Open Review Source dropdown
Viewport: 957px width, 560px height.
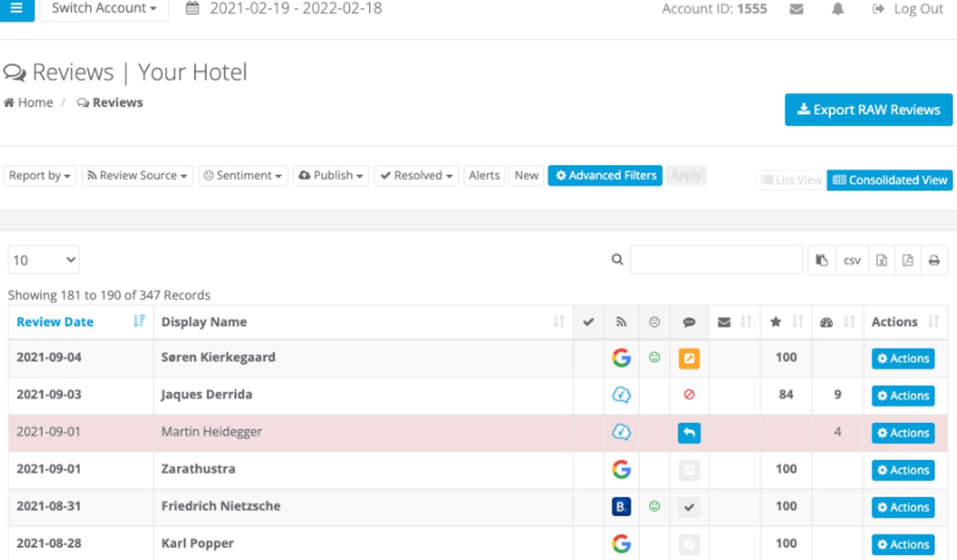[x=138, y=176]
